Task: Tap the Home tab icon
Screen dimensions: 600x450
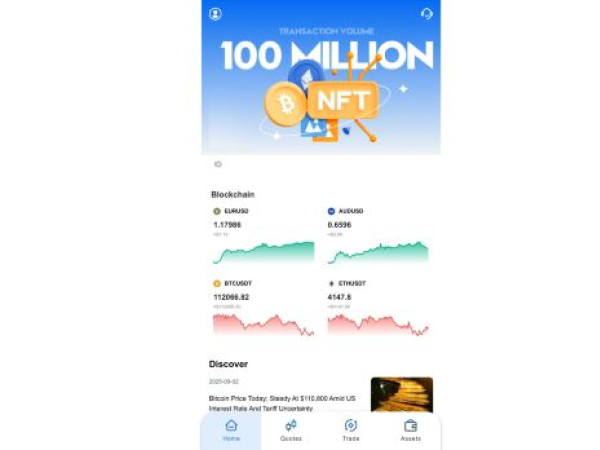Action: 232,426
